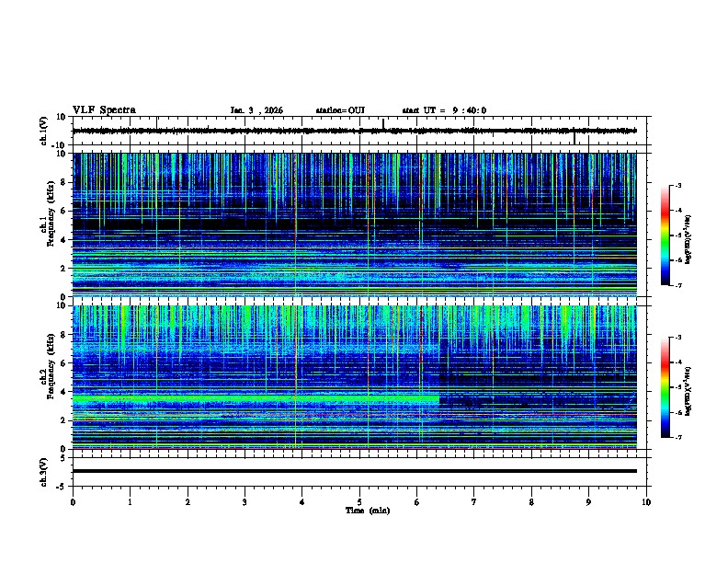Click the green 3.5 kHz band in ch.2
The image size is (728, 563).
click(x=256, y=398)
